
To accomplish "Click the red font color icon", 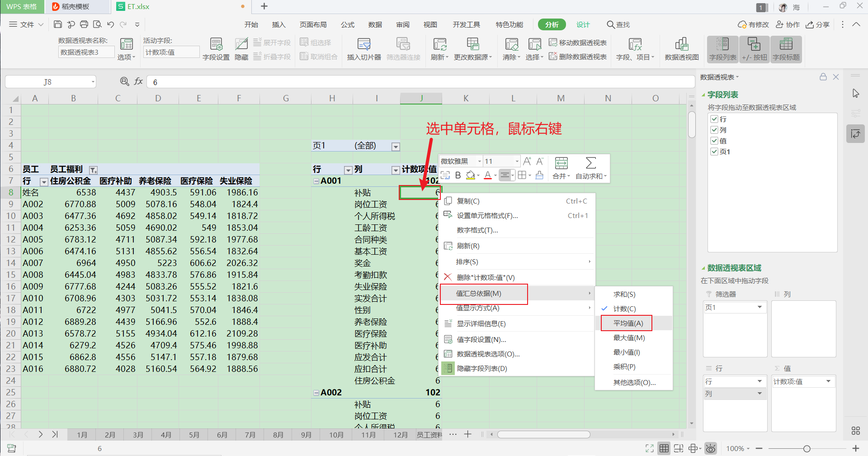I will tap(487, 176).
